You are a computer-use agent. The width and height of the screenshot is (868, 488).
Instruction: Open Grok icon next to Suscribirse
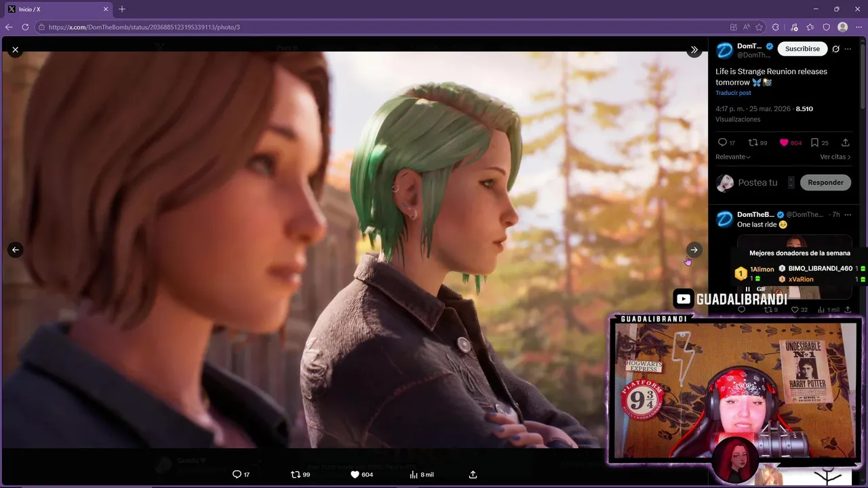tap(836, 49)
